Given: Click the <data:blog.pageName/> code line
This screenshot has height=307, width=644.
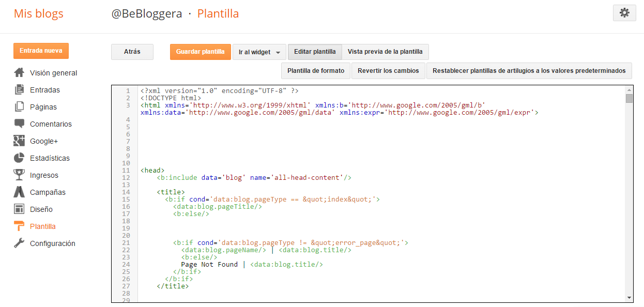Looking at the screenshot, I should (x=266, y=250).
